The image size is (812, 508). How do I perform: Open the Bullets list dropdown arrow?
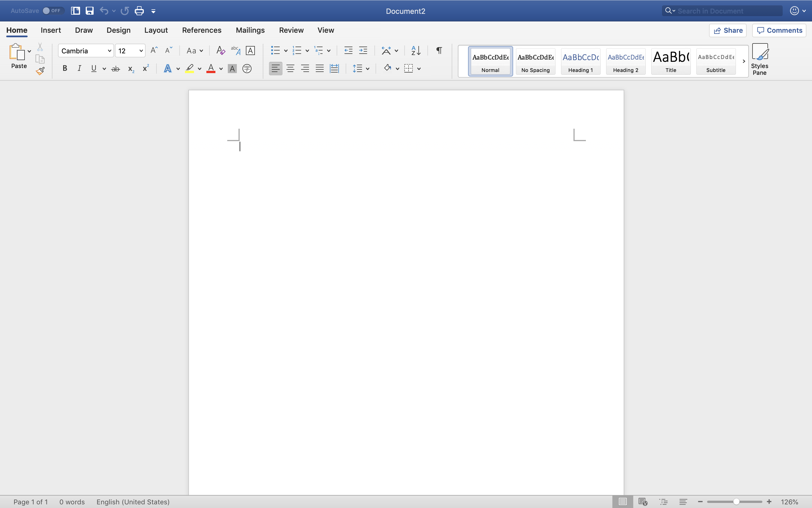point(286,51)
